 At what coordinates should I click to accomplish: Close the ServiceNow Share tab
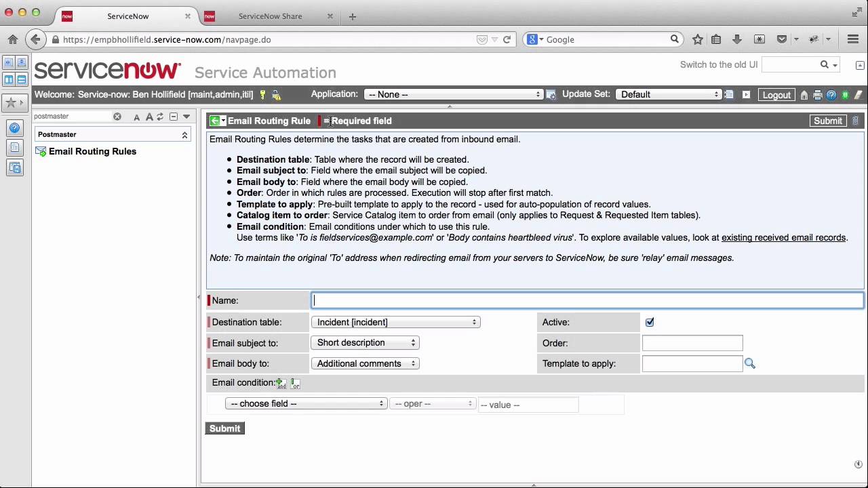tap(330, 16)
